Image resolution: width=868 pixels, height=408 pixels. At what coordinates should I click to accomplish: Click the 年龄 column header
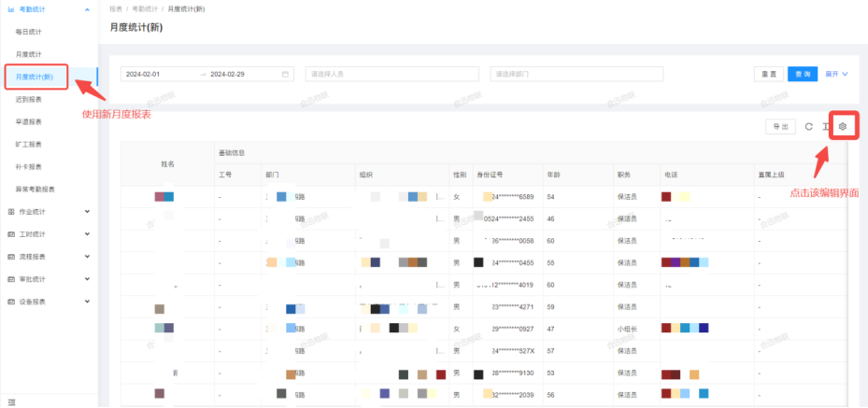[578, 175]
